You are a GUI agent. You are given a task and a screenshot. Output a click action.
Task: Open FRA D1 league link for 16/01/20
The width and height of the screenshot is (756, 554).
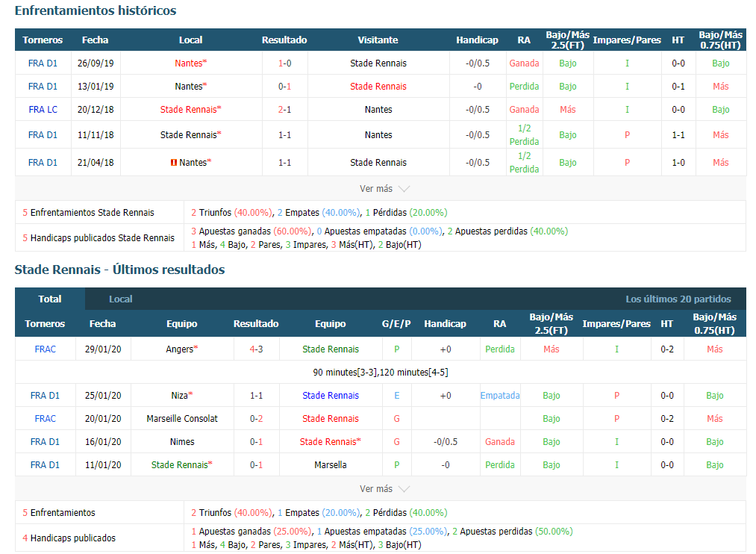[x=46, y=442]
